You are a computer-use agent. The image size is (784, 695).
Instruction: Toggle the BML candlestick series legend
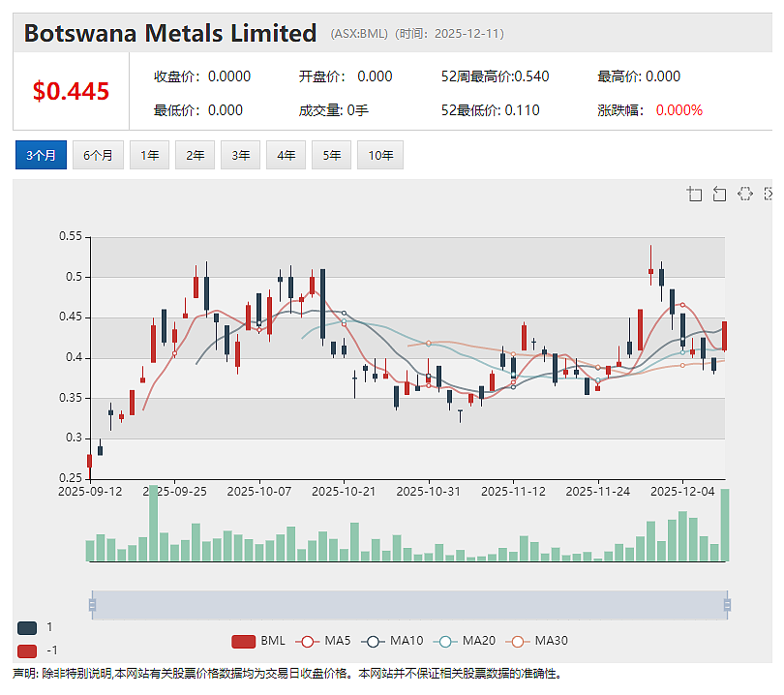(258, 641)
